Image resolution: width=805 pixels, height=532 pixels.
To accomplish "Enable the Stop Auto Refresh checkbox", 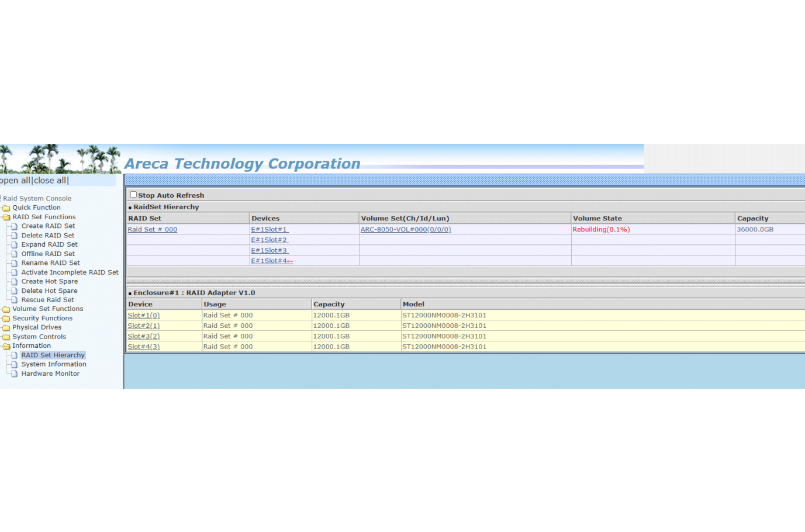I will (x=133, y=194).
